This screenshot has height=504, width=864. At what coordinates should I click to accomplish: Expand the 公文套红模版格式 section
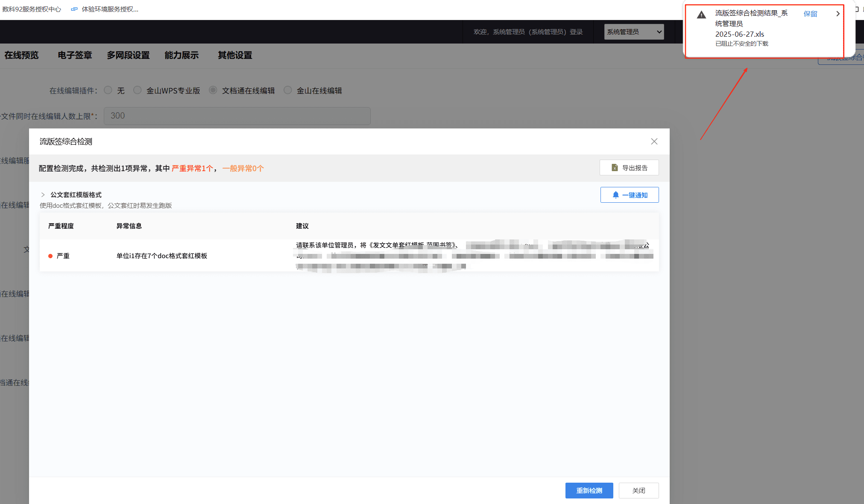[43, 195]
